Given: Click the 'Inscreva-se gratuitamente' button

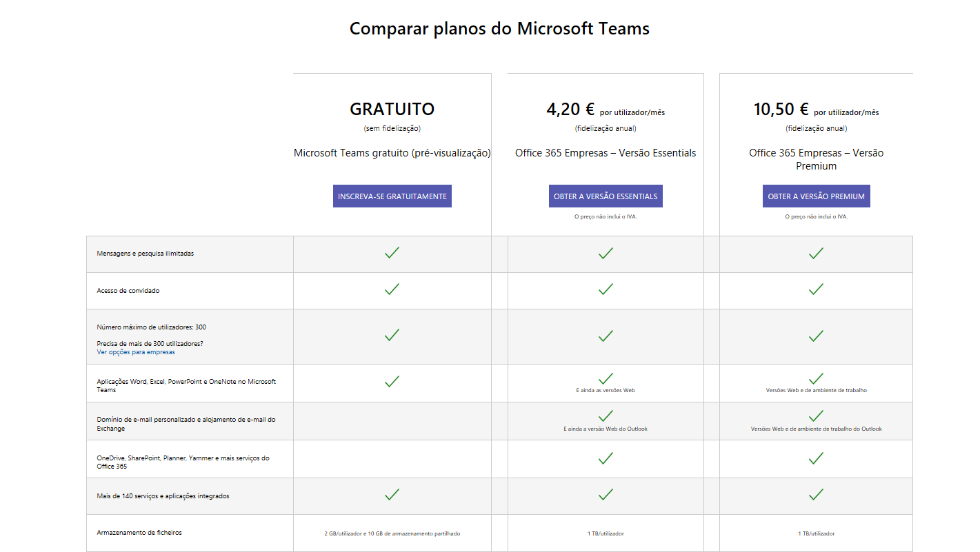Looking at the screenshot, I should coord(392,196).
